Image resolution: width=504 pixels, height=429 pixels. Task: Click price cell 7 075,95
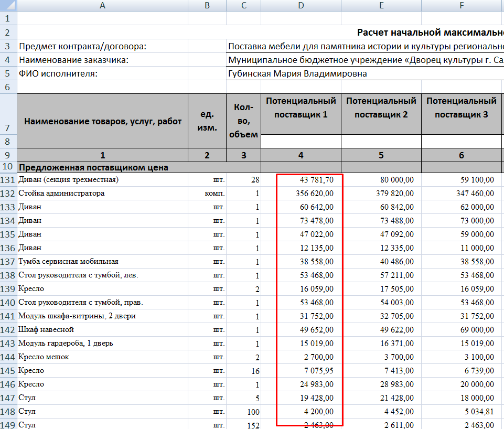[x=301, y=370]
